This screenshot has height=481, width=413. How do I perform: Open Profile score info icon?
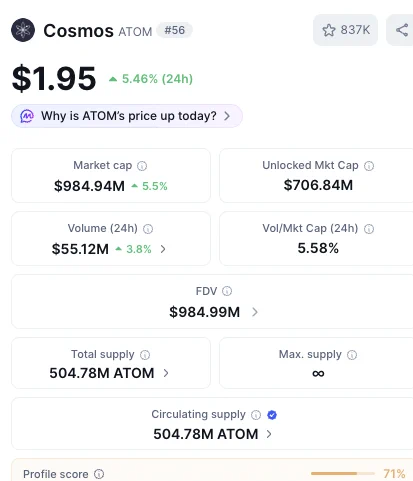(x=99, y=474)
